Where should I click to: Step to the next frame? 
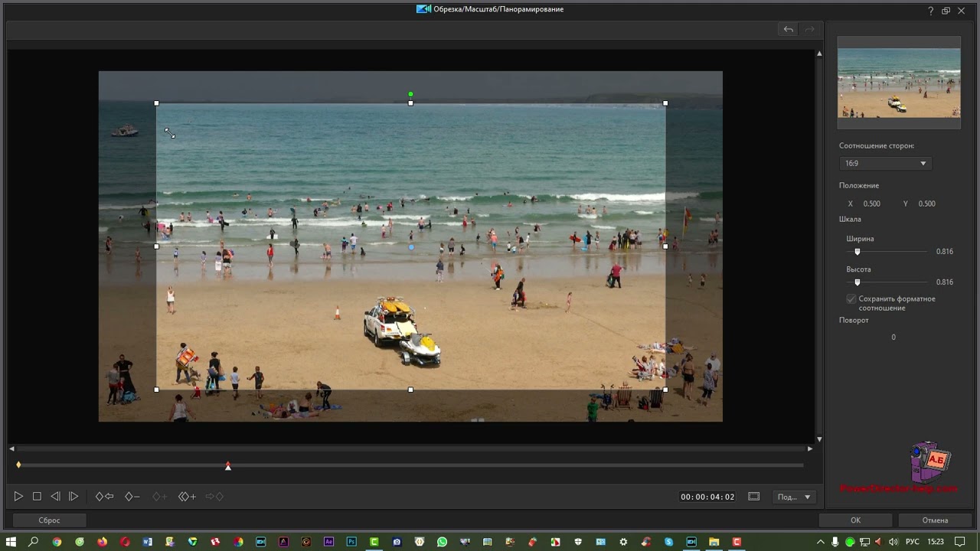click(73, 497)
